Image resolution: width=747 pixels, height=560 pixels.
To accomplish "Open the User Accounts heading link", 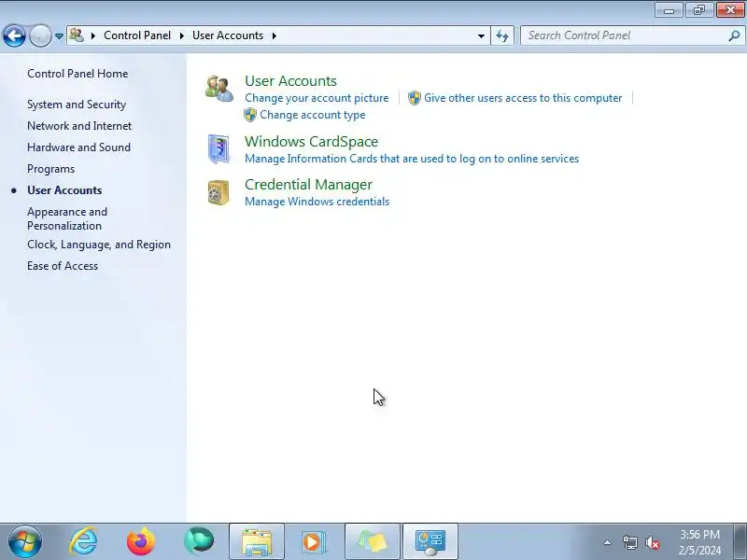I will [x=290, y=81].
